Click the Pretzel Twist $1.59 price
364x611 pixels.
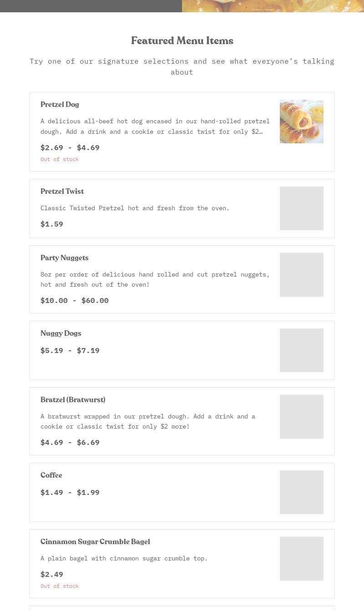pyautogui.click(x=52, y=224)
